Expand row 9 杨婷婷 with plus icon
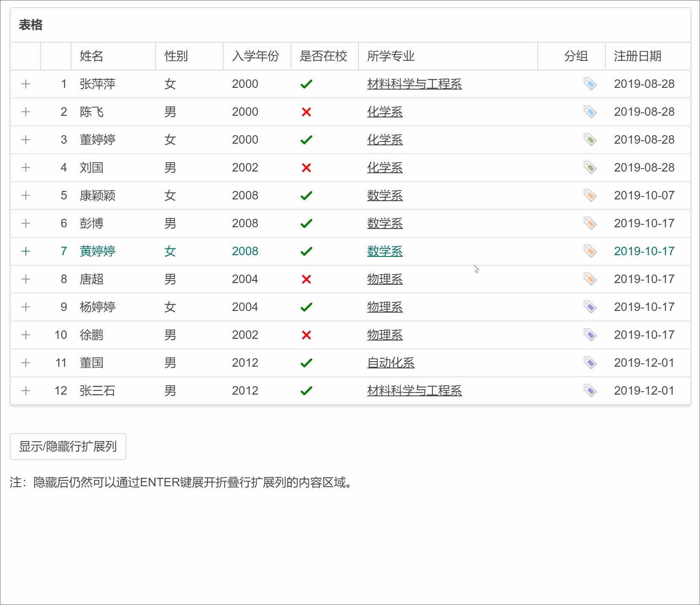The image size is (700, 605). (26, 307)
